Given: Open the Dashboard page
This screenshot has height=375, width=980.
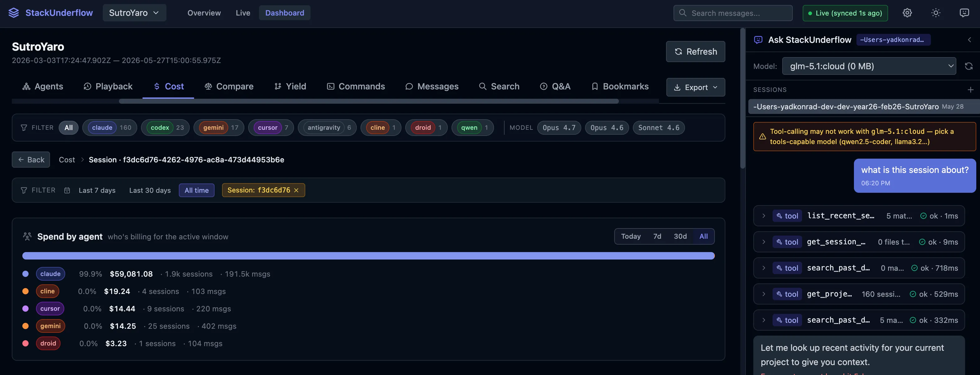Looking at the screenshot, I should point(284,13).
